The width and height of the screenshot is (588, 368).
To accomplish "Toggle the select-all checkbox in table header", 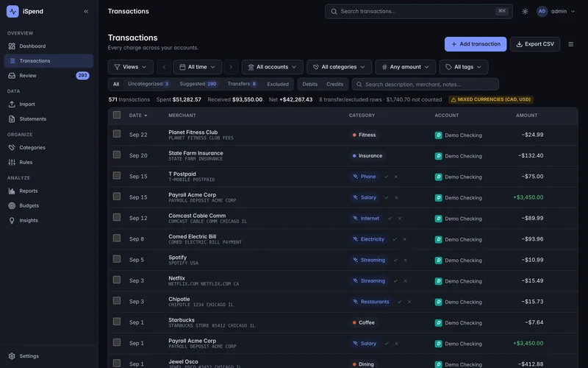I will (117, 115).
